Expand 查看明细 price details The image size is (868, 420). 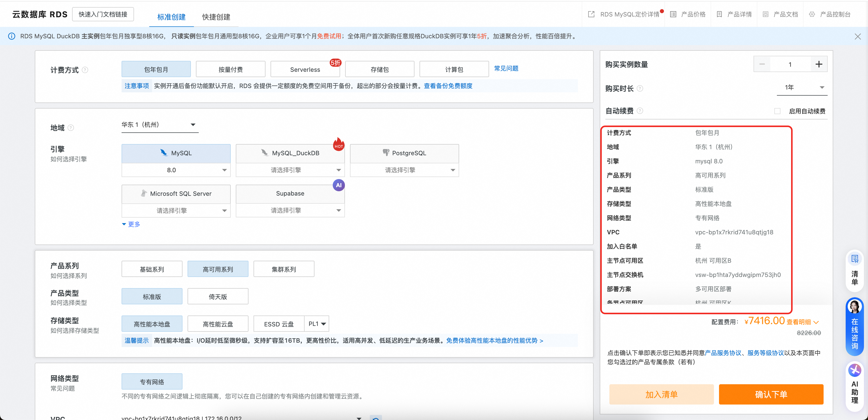coord(803,322)
